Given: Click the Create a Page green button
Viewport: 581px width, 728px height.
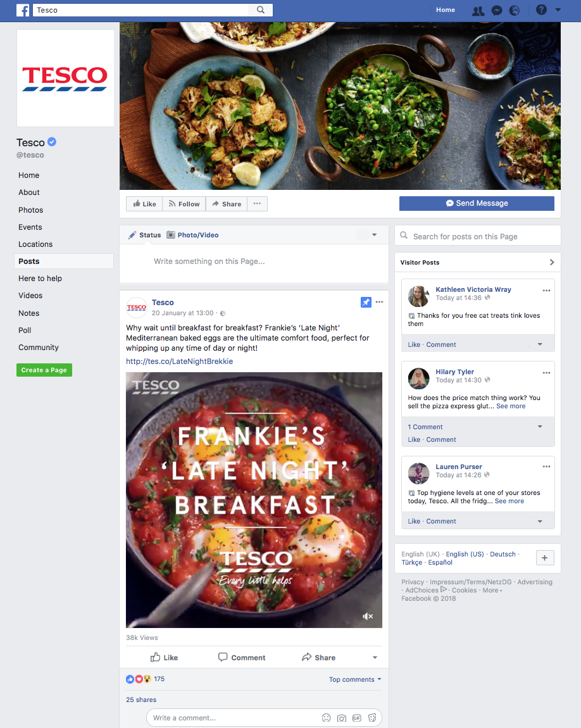Looking at the screenshot, I should pos(44,370).
